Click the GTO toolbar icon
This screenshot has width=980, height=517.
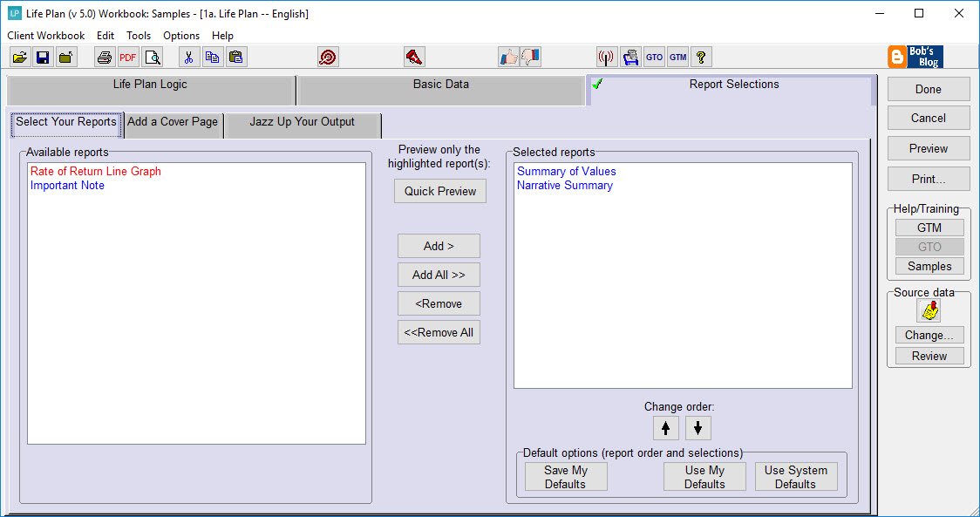(x=654, y=56)
